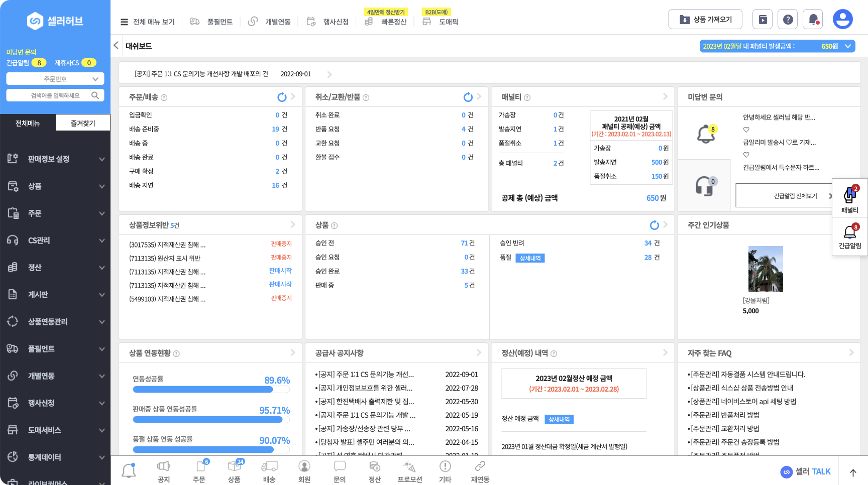Screen dimensions: 868x485
Task: Click the 상품 가져오기 button
Action: (x=705, y=20)
